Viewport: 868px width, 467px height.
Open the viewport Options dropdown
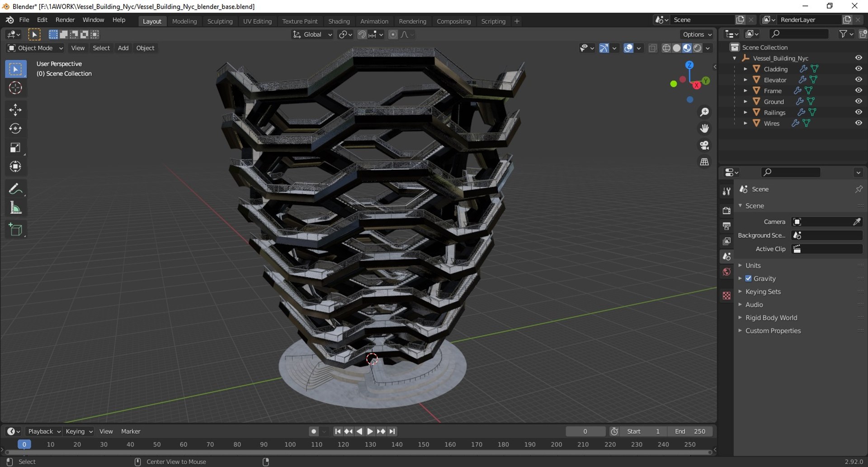pos(697,34)
